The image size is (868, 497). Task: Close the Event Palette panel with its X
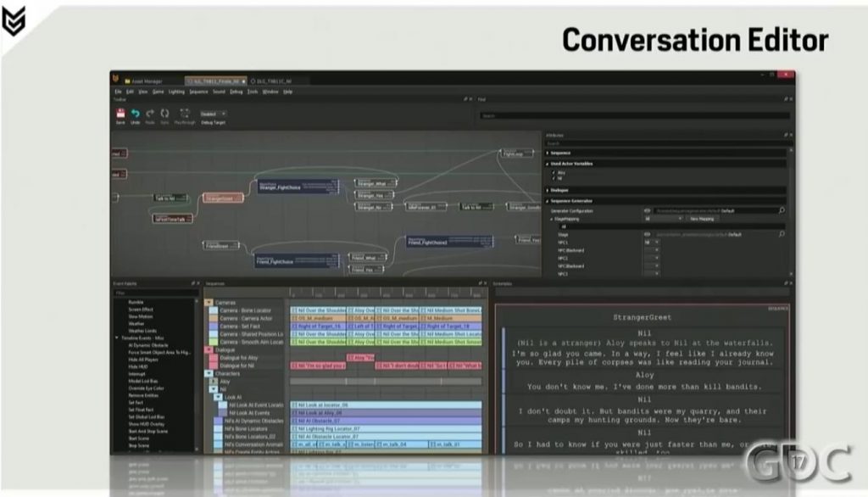[198, 283]
